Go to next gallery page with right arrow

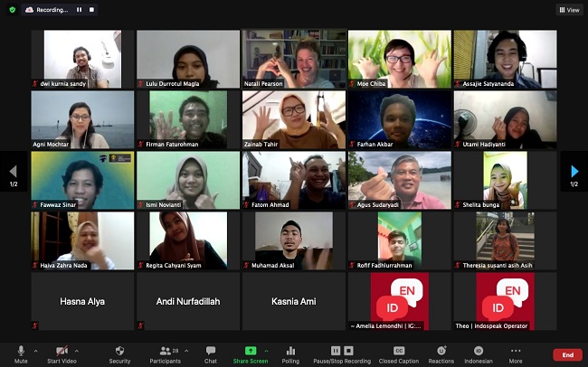(x=574, y=171)
